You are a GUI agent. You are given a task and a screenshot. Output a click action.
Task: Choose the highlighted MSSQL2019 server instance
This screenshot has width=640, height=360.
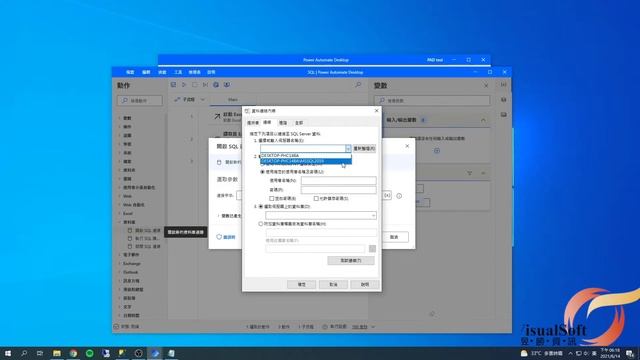click(306, 161)
